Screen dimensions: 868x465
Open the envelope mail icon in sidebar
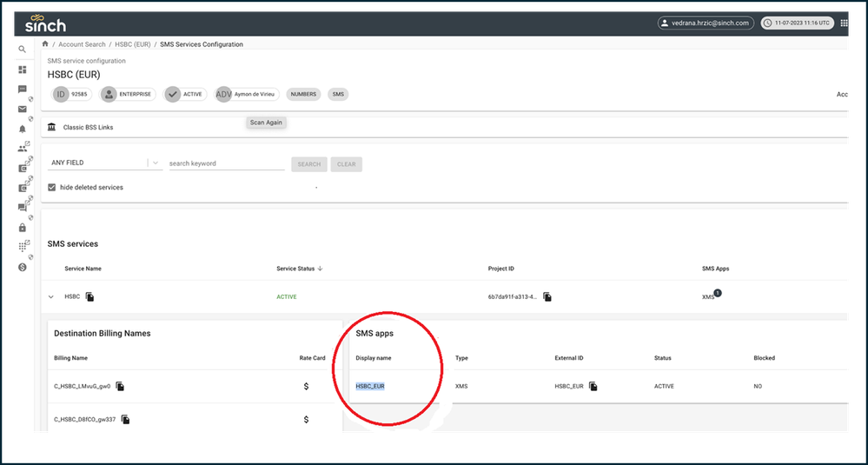22,109
